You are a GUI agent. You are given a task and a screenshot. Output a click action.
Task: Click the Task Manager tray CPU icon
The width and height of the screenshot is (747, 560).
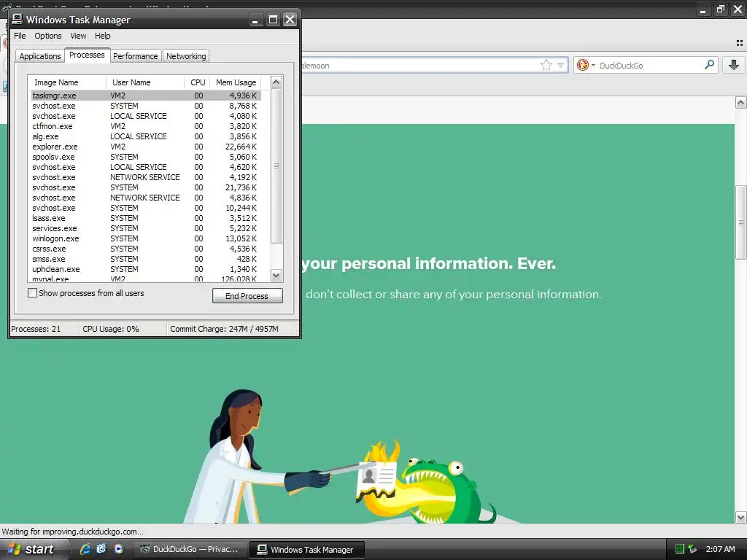tap(679, 549)
